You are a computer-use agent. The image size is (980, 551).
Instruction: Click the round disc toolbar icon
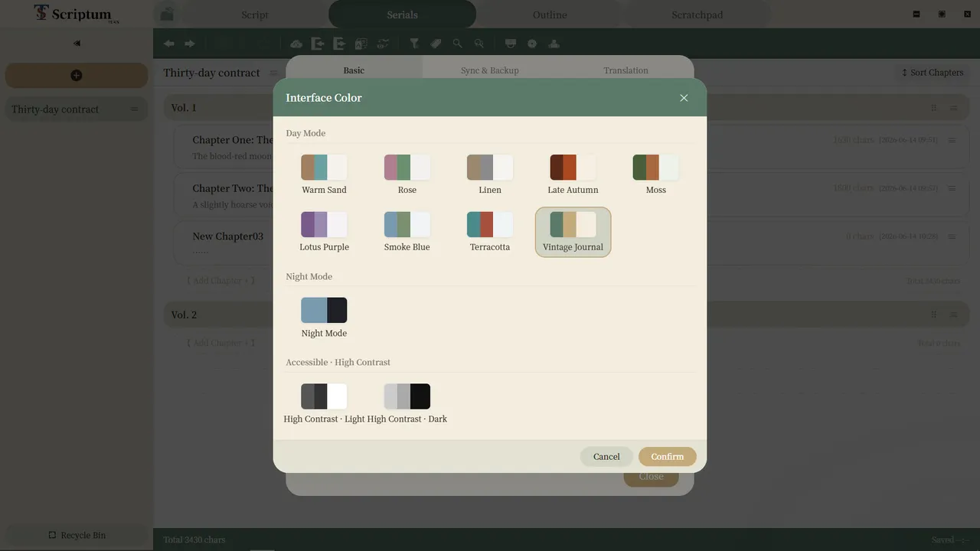click(532, 44)
